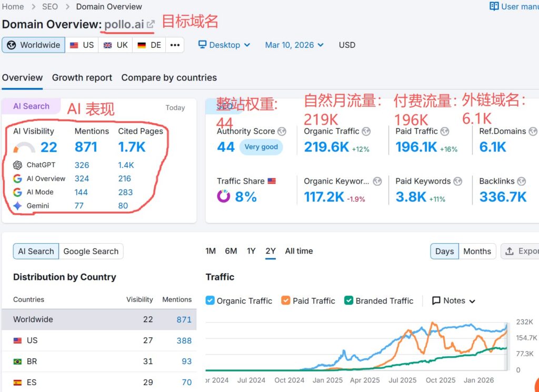Toggle the Branded Traffic checkbox
This screenshot has height=392, width=539.
[x=348, y=300]
